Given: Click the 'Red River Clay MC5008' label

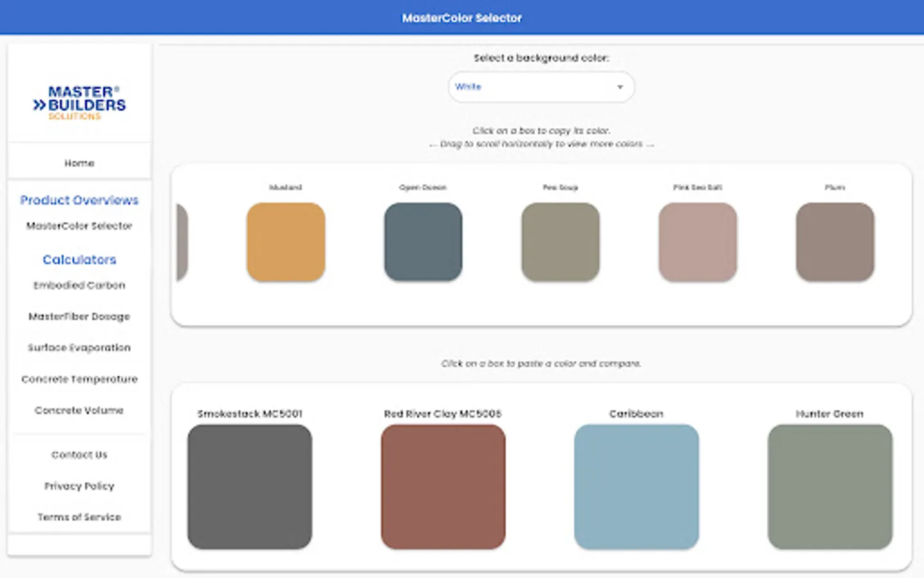Looking at the screenshot, I should coord(443,414).
